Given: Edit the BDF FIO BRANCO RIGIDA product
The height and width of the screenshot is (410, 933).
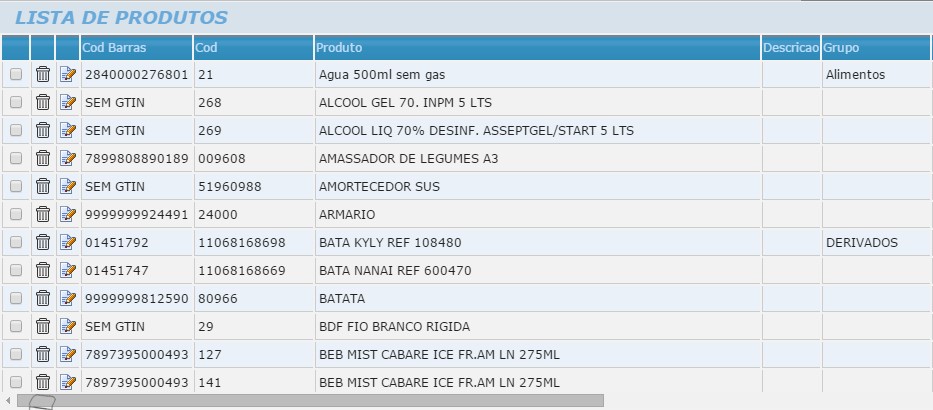Looking at the screenshot, I should click(x=68, y=326).
